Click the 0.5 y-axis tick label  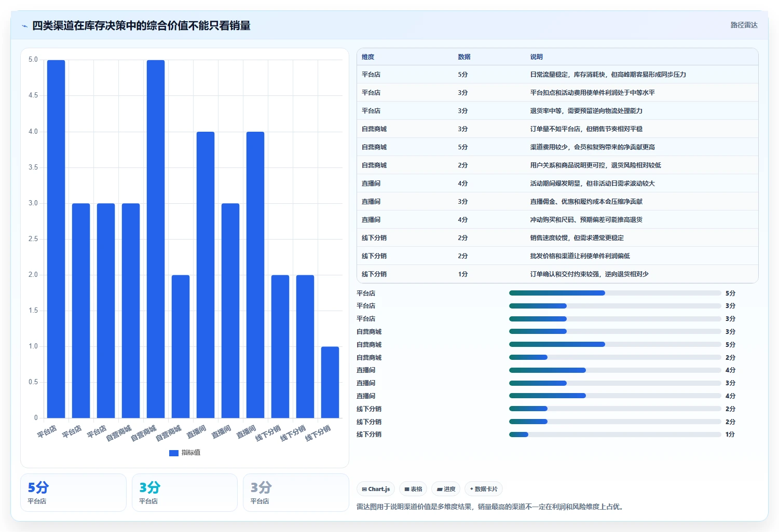coord(33,382)
